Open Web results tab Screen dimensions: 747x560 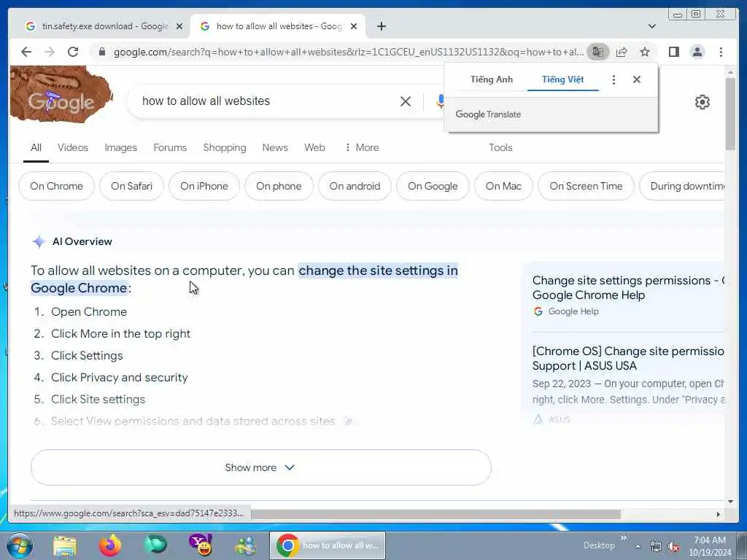tap(314, 147)
